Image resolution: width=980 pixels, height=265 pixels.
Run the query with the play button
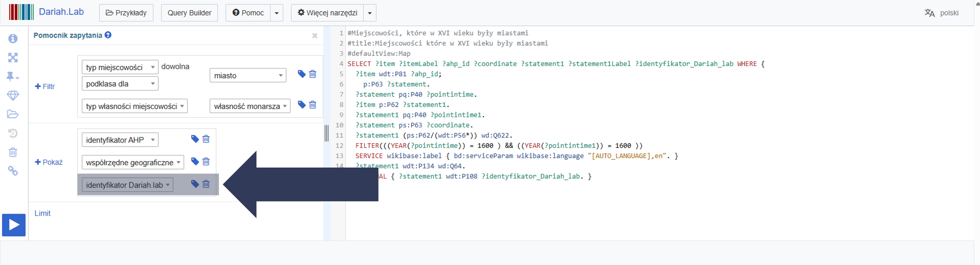point(14,225)
